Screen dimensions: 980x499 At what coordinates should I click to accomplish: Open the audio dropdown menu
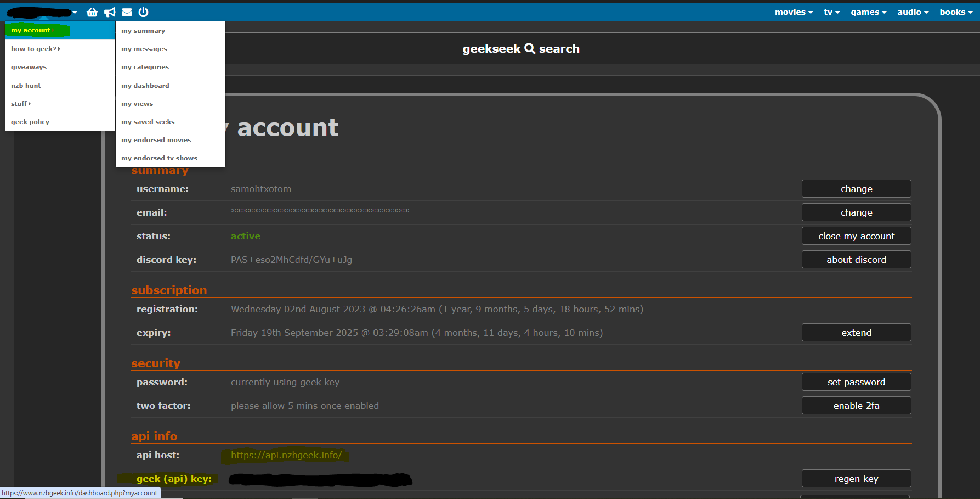click(913, 12)
